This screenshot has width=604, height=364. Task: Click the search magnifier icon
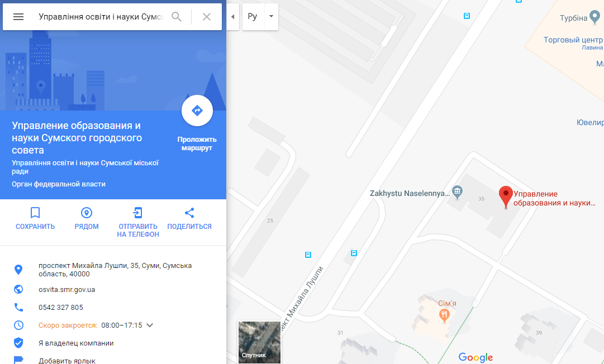[177, 17]
